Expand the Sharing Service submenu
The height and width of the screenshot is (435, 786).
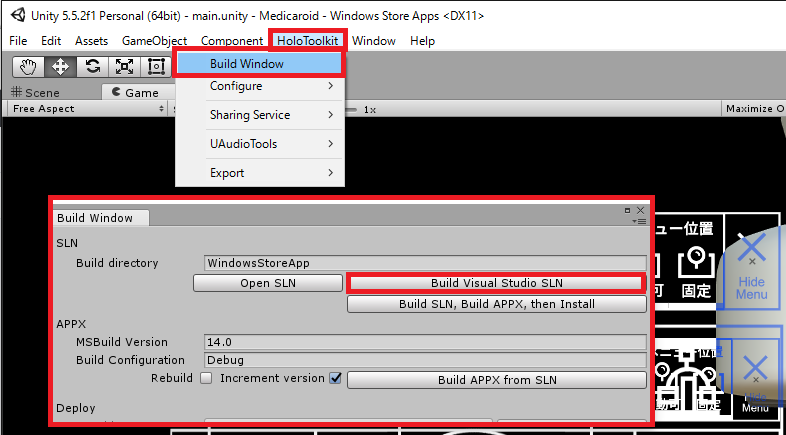click(260, 115)
